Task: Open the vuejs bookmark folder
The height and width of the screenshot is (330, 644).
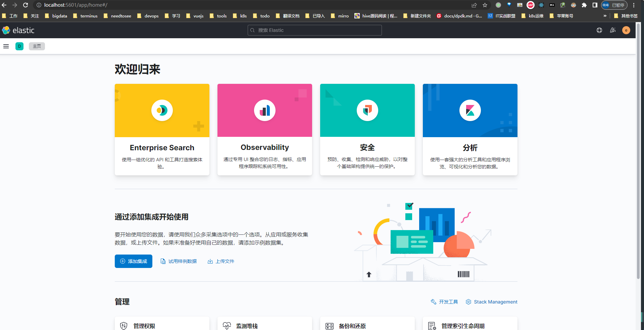Action: pyautogui.click(x=195, y=16)
